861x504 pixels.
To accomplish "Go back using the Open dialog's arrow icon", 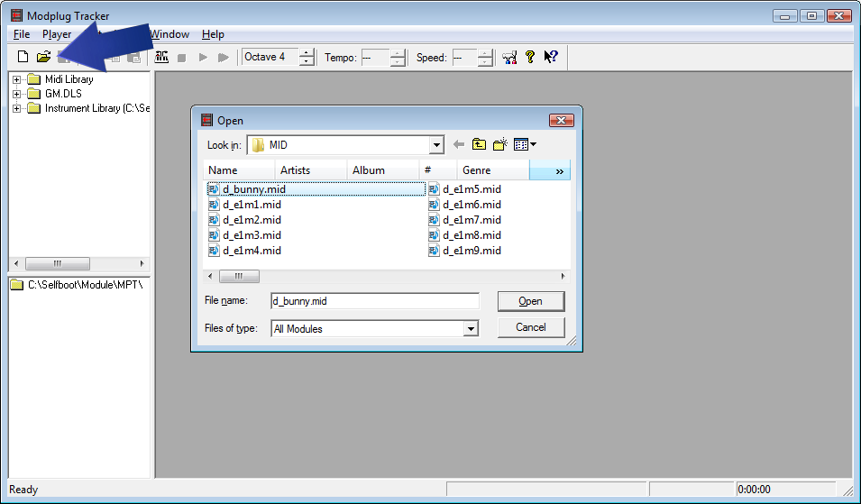I will 459,144.
